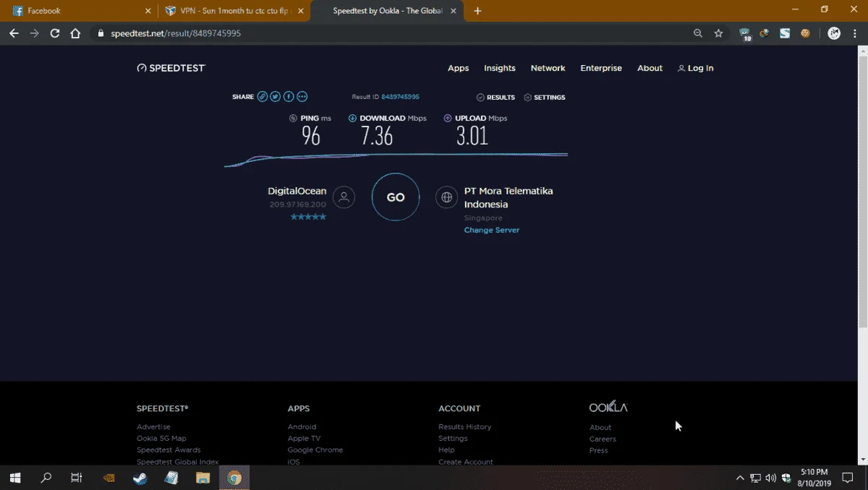Open Windows taskbar search
868x490 pixels.
click(46, 478)
